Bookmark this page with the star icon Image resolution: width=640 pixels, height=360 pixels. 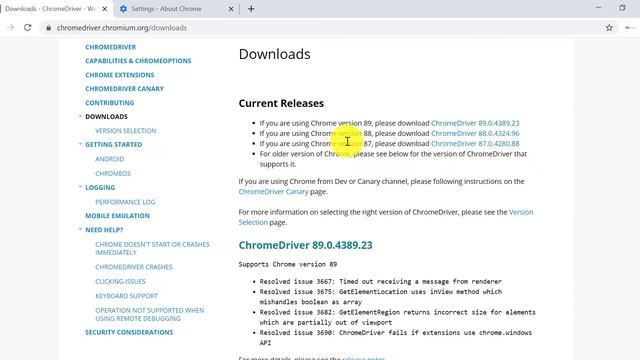pos(609,28)
